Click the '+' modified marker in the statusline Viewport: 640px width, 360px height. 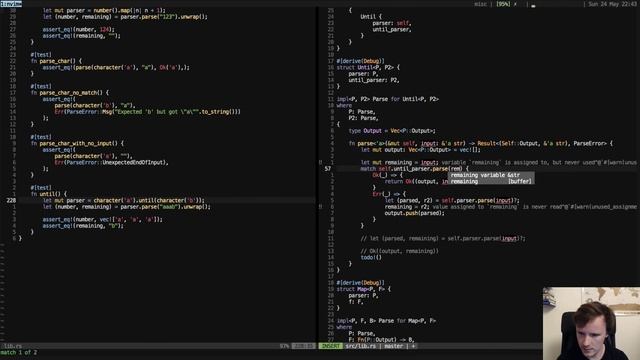pos(413,346)
